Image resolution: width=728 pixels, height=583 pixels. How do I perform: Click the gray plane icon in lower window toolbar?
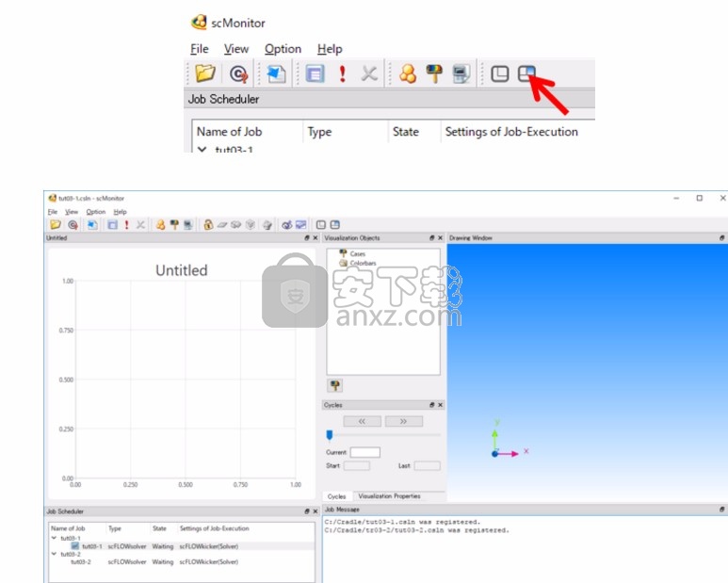[x=222, y=225]
